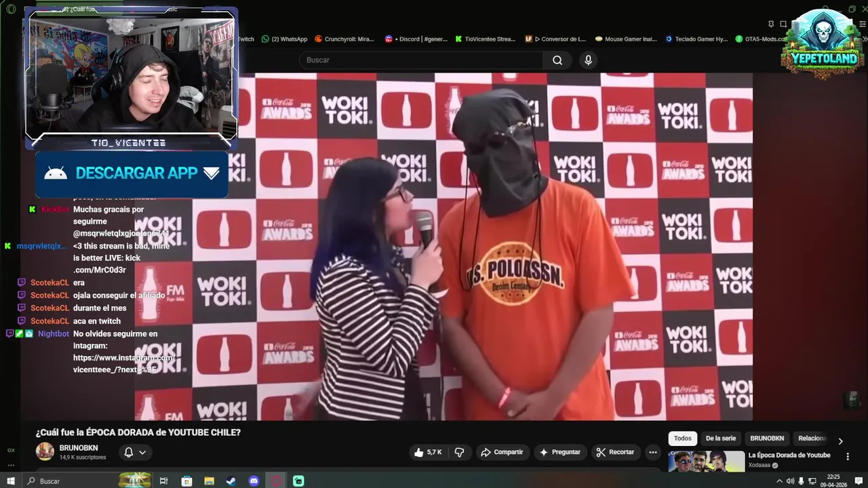Screen dimensions: 868x488
Task: Focus the YouTube Buscar search field
Action: (x=421, y=60)
